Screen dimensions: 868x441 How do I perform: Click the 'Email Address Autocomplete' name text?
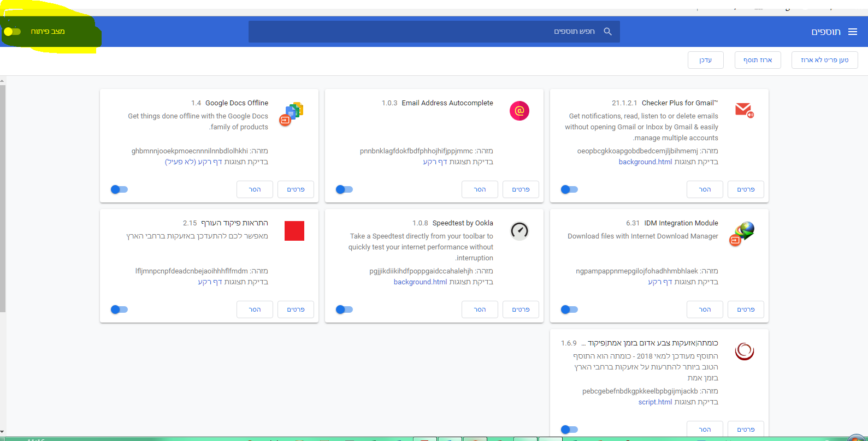[x=447, y=103]
